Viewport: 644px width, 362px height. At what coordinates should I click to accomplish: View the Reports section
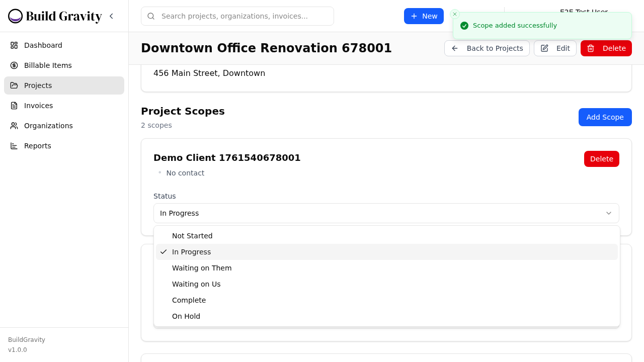click(x=37, y=146)
